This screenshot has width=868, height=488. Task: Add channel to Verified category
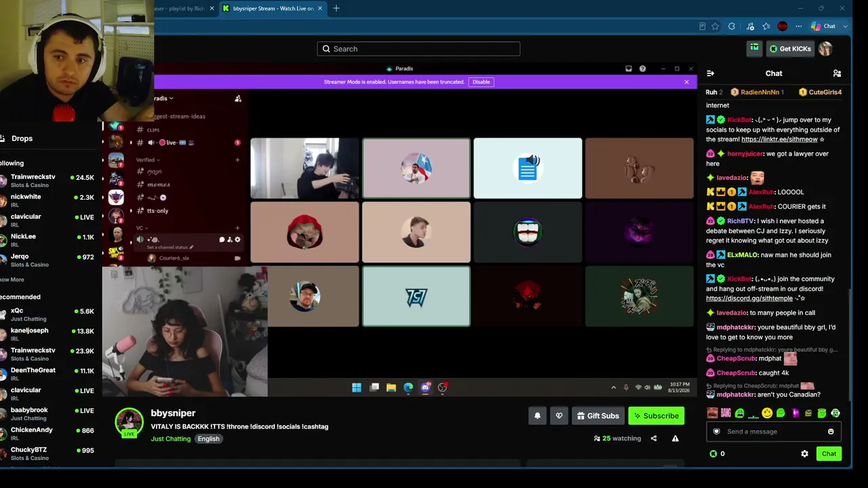click(x=237, y=160)
